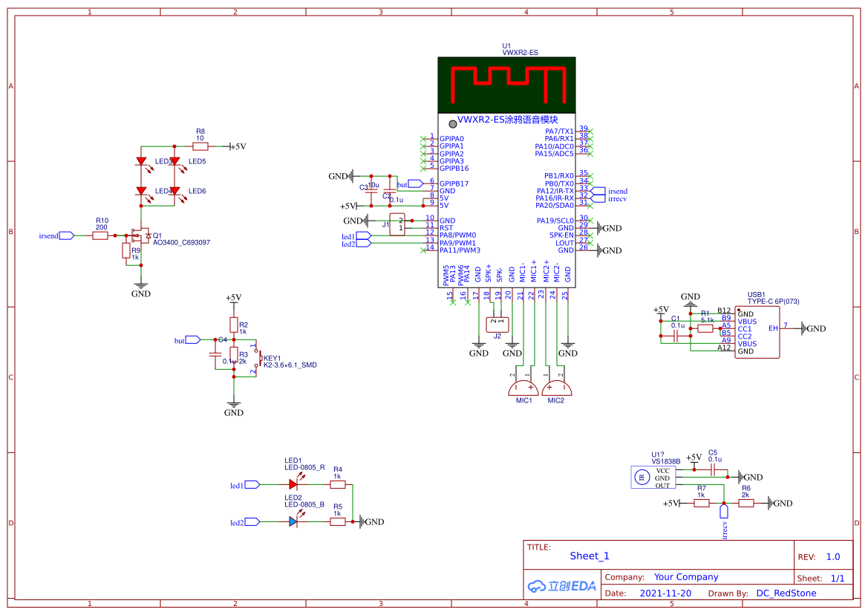Screen dimensions: 868x615
Task: Click the Q1 AO3400 MOSFET symbol
Action: pyautogui.click(x=140, y=235)
